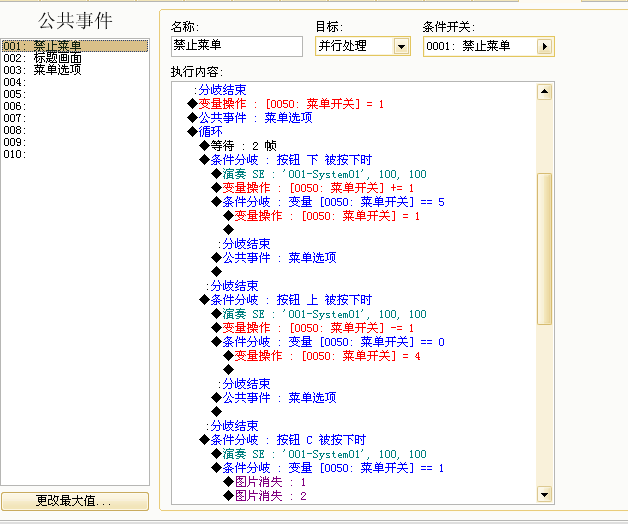This screenshot has height=524, width=628.
Task: Select the 变量操作 菜单开关 = 1 line above 循环
Action: (x=286, y=104)
